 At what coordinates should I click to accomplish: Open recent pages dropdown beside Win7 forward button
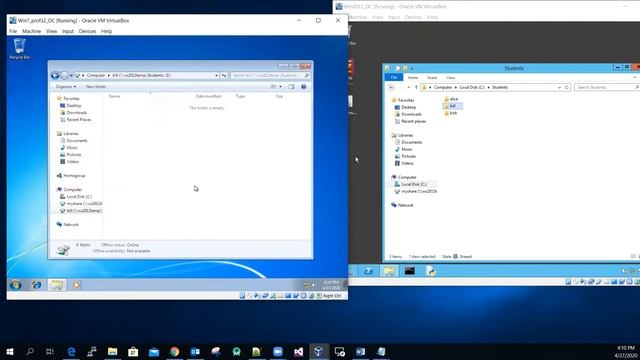point(71,76)
